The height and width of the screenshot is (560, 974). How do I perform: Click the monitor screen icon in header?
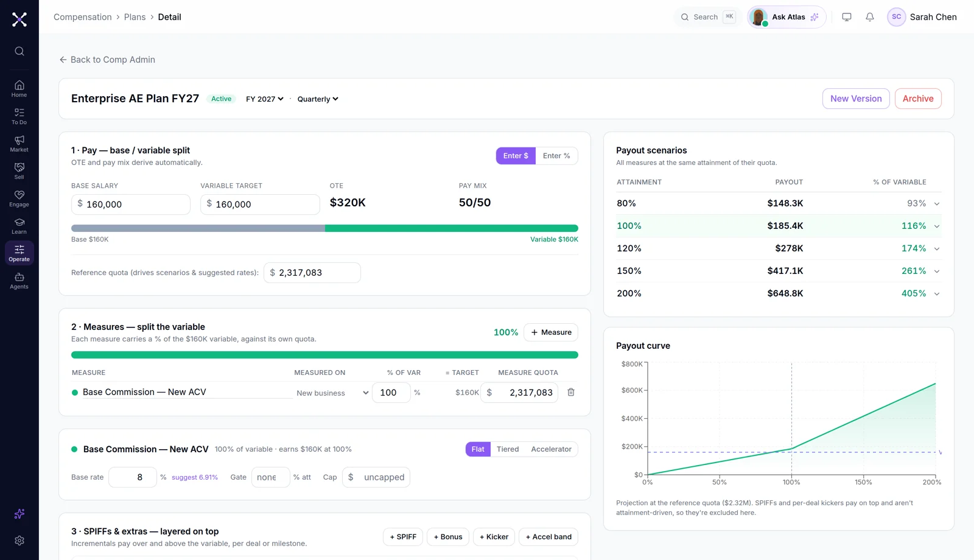click(x=847, y=17)
